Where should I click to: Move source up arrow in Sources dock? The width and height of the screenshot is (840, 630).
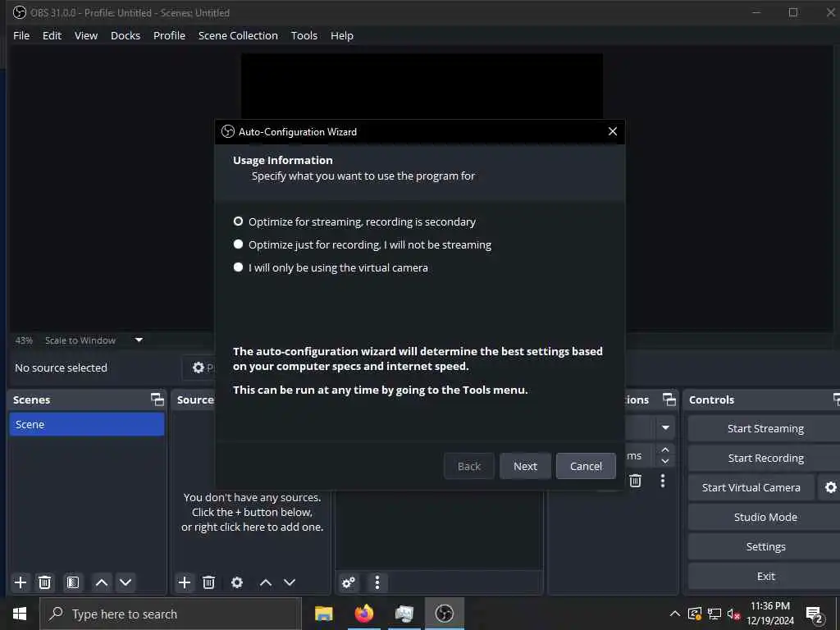266,582
